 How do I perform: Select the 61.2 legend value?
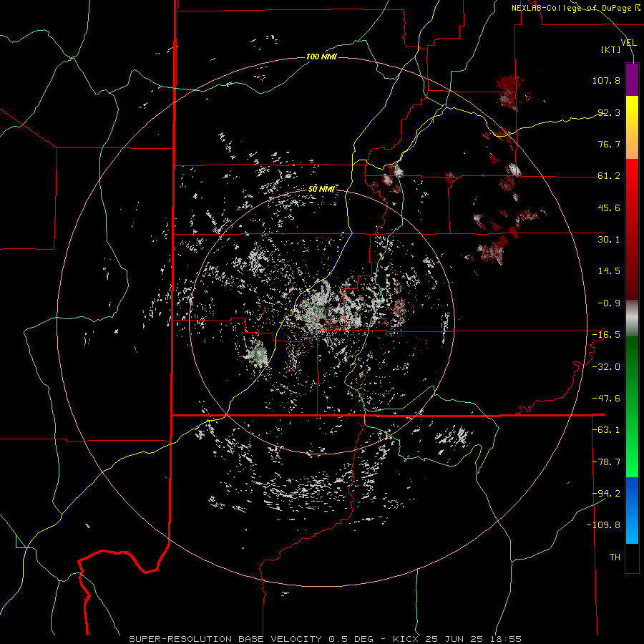click(609, 176)
